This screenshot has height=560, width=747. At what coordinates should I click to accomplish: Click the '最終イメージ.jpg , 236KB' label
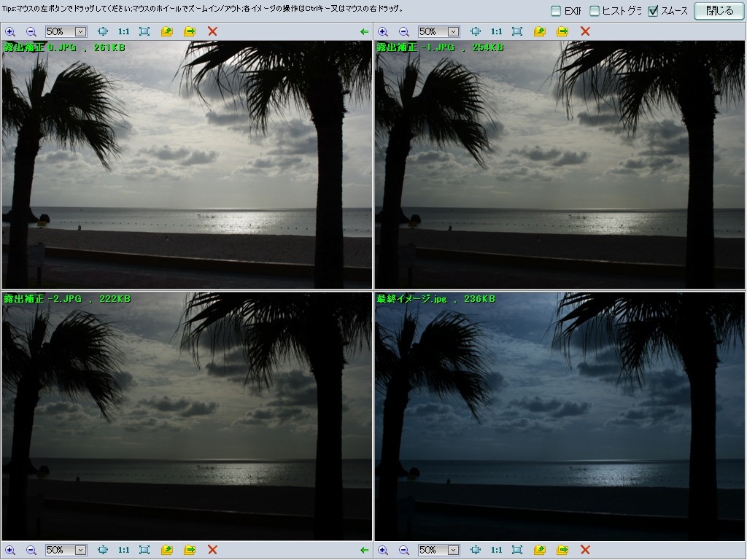(436, 298)
